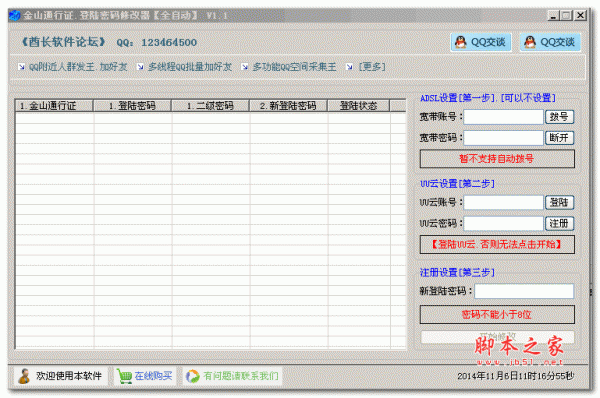Focus the UU云账号 input field
Image resolution: width=600 pixels, height=398 pixels.
504,202
